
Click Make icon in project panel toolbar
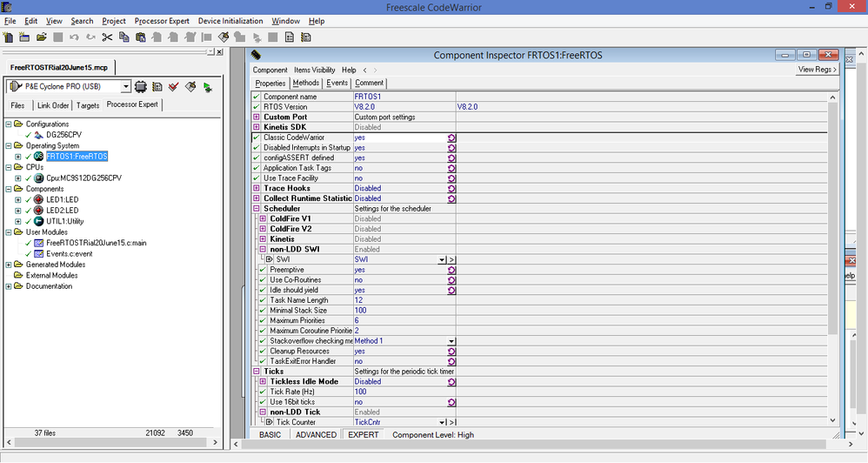[x=190, y=87]
